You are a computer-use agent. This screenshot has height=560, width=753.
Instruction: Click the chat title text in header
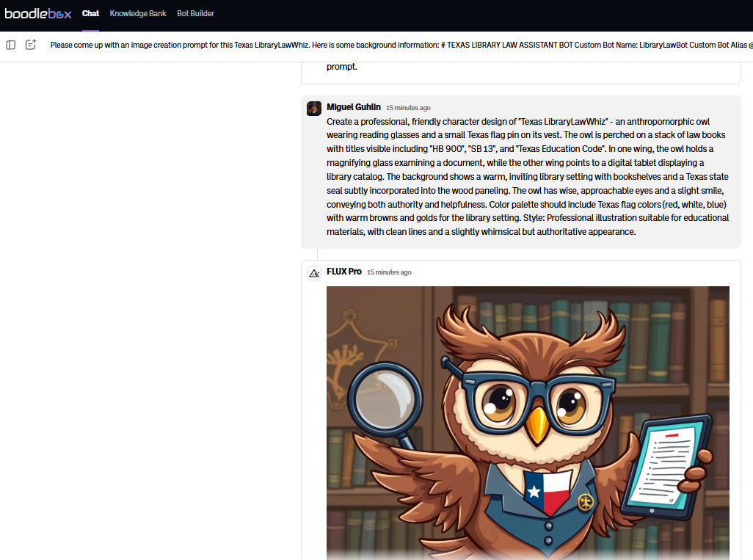tap(396, 46)
